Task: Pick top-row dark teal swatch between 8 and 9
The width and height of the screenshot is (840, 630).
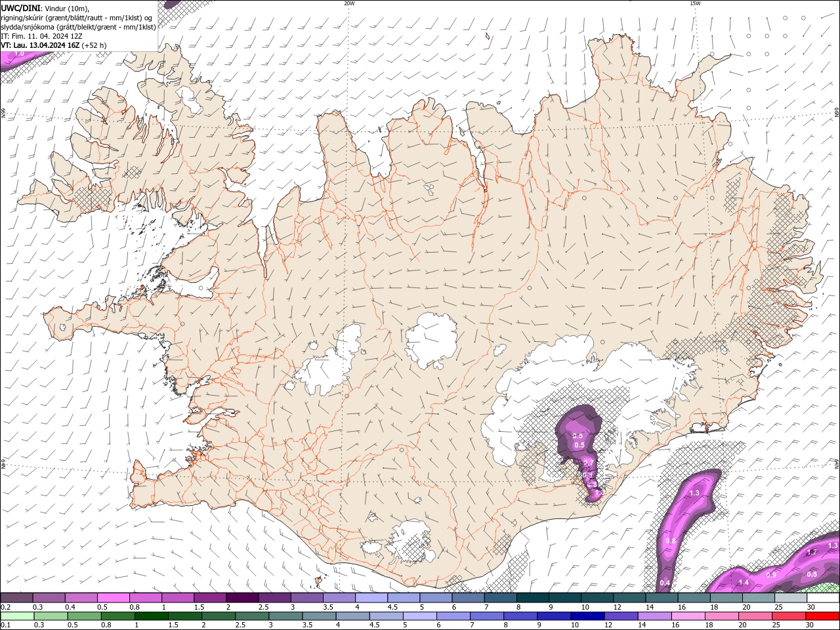Action: tap(532, 598)
